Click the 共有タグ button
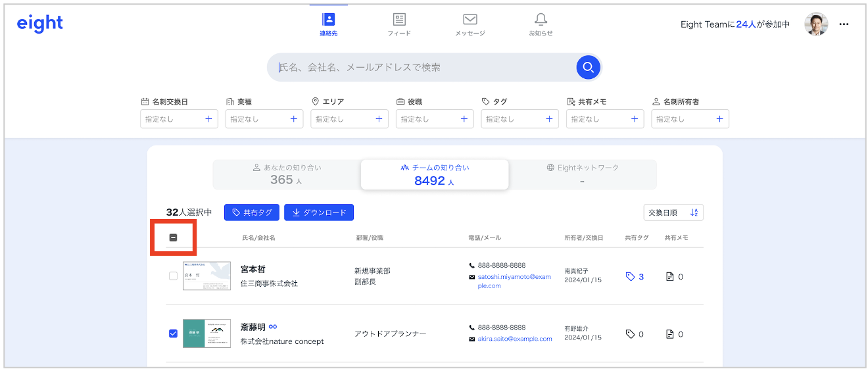Screen dimensions: 868x371 252,212
